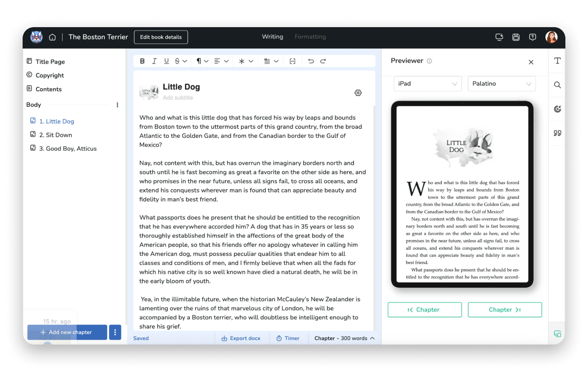Click Edit book details button

pyautogui.click(x=161, y=37)
